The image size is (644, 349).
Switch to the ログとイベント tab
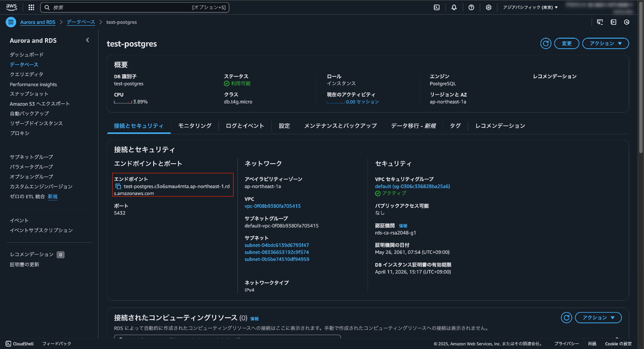245,126
